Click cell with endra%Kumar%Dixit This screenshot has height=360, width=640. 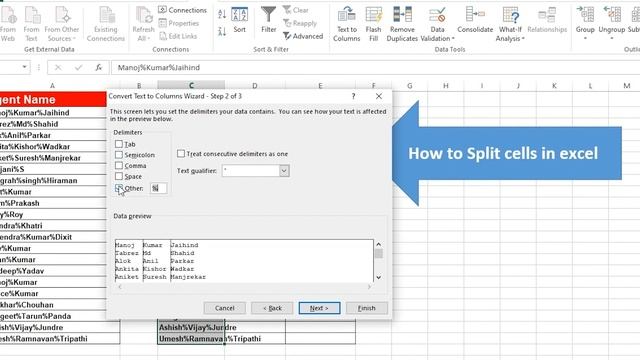click(x=53, y=237)
